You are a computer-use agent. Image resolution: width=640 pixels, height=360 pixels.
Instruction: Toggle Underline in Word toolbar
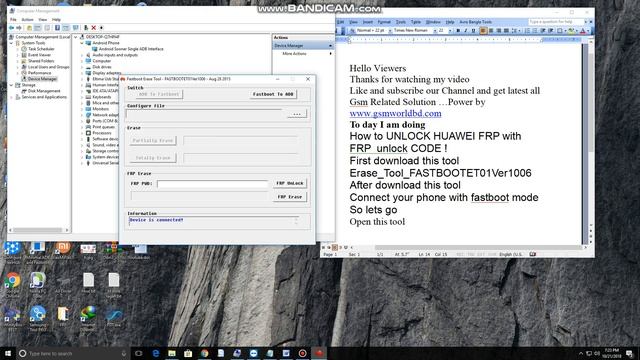pyautogui.click(x=473, y=31)
